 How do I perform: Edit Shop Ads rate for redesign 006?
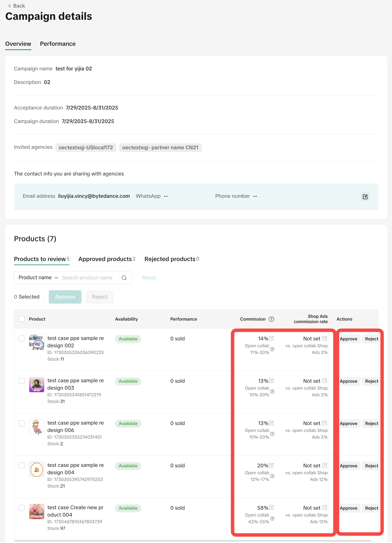pyautogui.click(x=325, y=423)
